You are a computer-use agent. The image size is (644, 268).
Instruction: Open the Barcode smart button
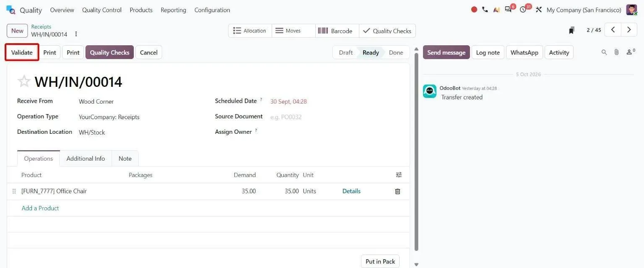[x=337, y=31]
